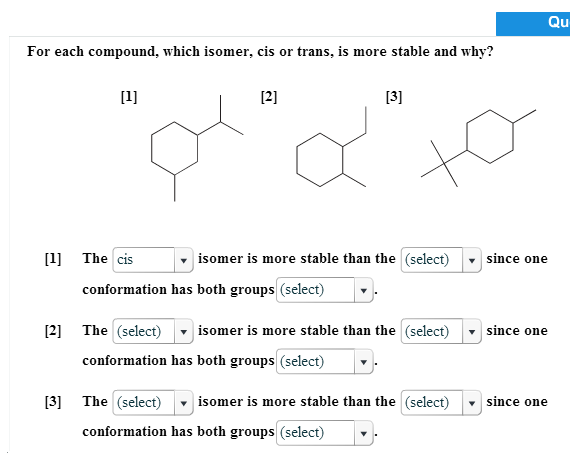Open the groups position dropdown for compound 1

click(x=325, y=290)
